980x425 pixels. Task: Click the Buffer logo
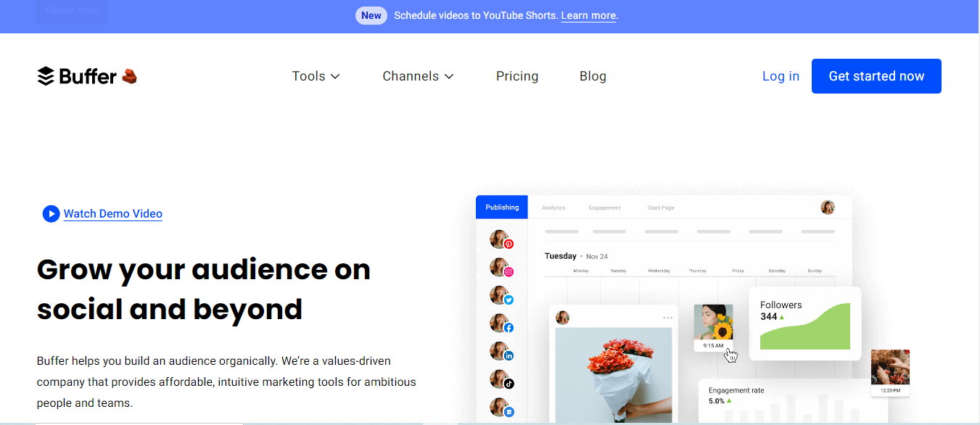pos(77,76)
